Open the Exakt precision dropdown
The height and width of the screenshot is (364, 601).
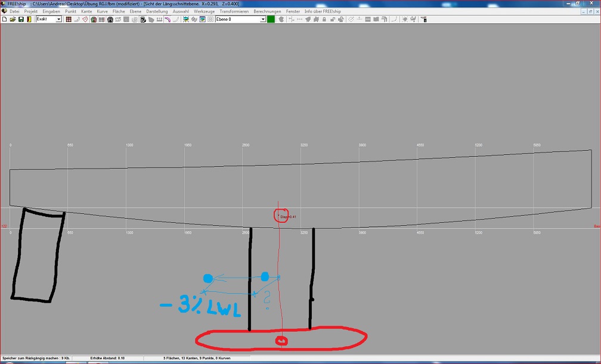tap(58, 20)
